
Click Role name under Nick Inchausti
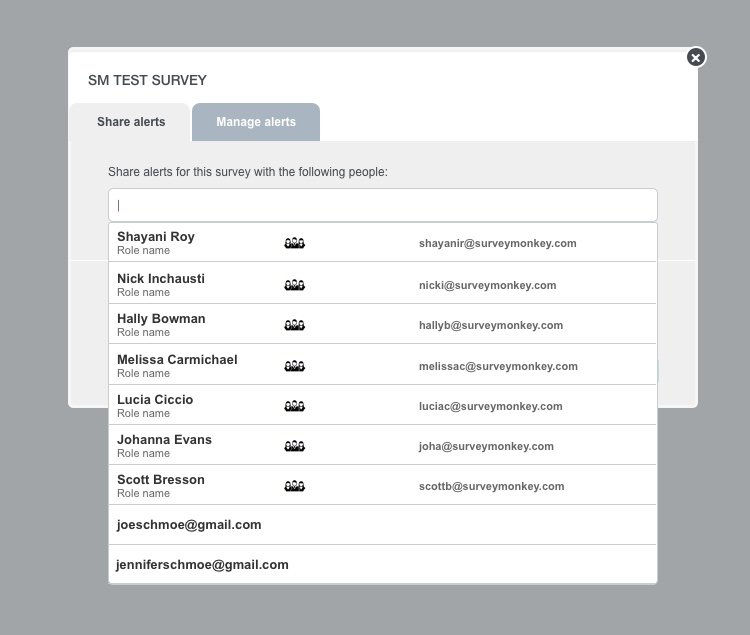point(143,293)
